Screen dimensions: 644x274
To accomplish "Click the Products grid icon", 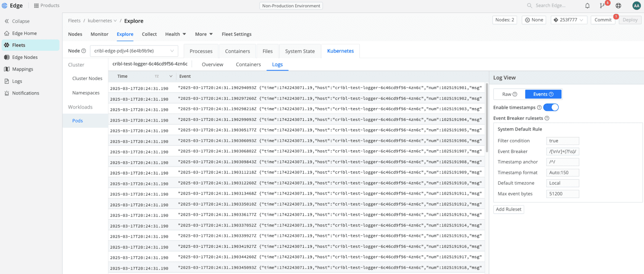I will (x=36, y=6).
